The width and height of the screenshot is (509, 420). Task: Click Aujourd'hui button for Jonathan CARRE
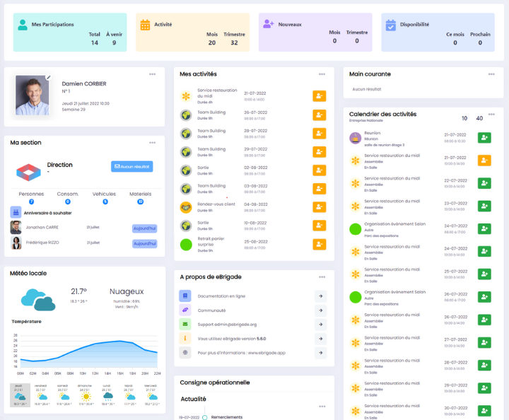pyautogui.click(x=144, y=228)
